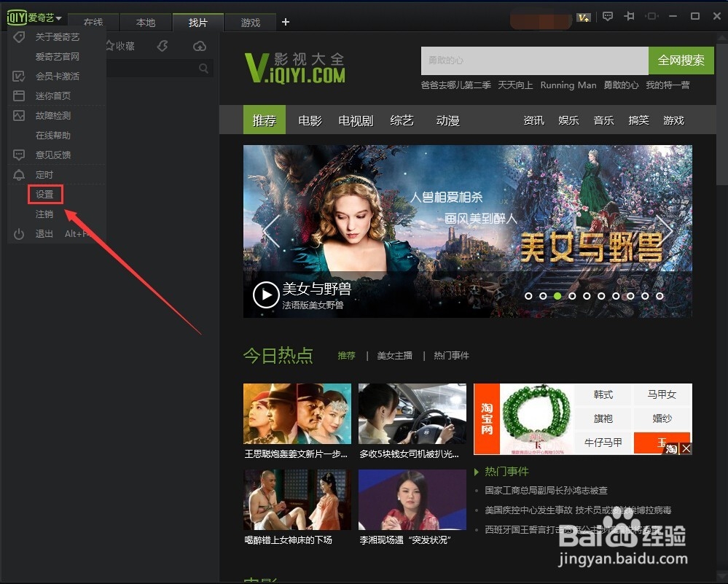
Task: Open the feedback chat icon in title bar
Action: (607, 16)
